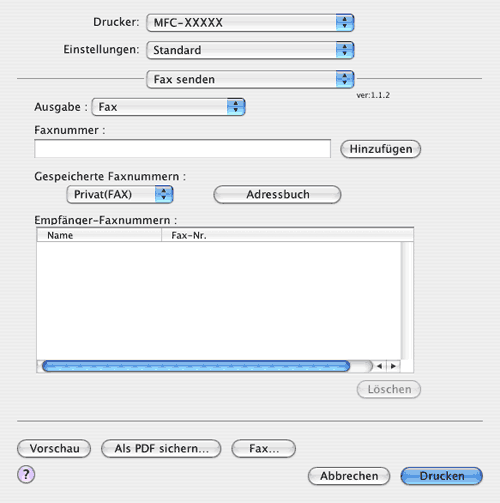Open the Ausgabe dropdown showing Fax
The height and width of the screenshot is (503, 500).
(x=169, y=107)
